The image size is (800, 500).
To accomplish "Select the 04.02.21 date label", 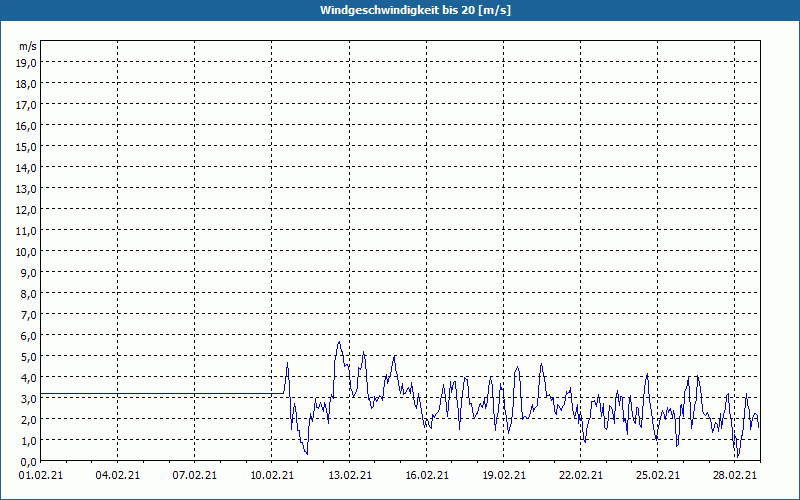I will [117, 476].
